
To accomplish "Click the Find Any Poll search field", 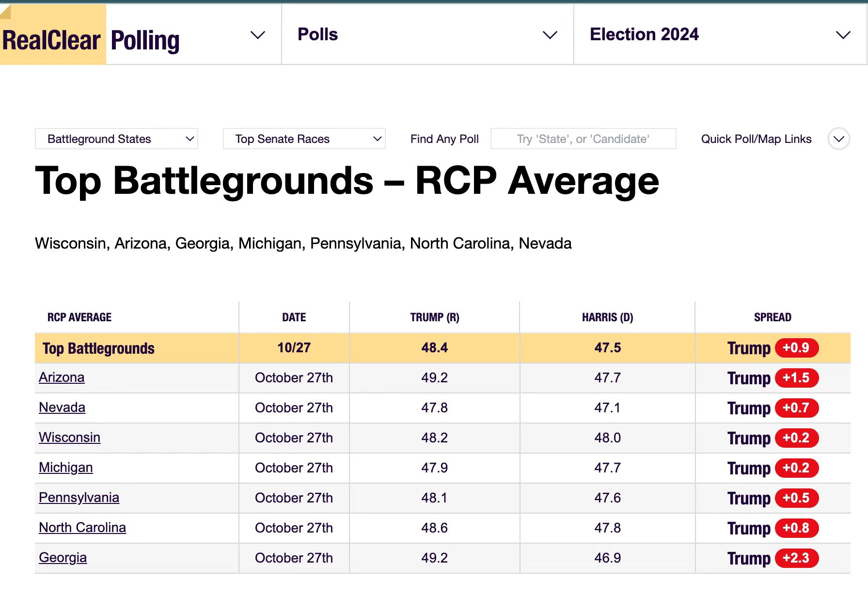I will [583, 139].
